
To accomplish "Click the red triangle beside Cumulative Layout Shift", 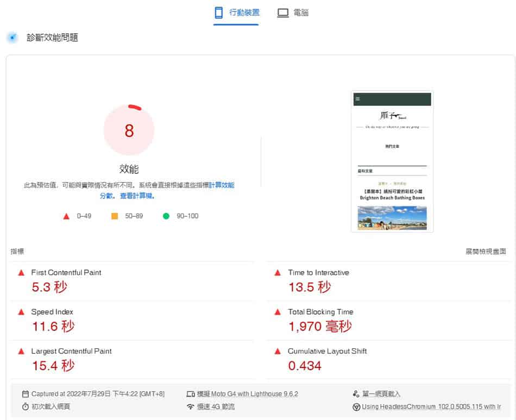I will point(278,351).
